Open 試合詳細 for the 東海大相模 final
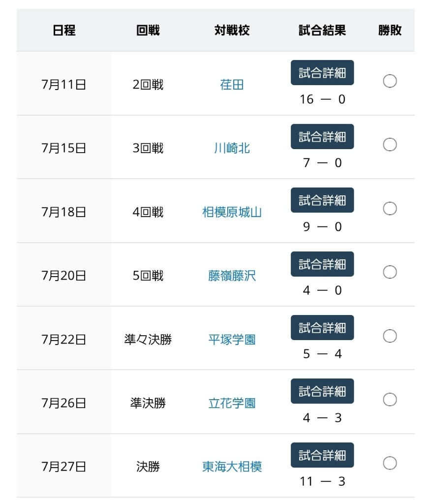This screenshot has height=504, width=431. point(322,455)
